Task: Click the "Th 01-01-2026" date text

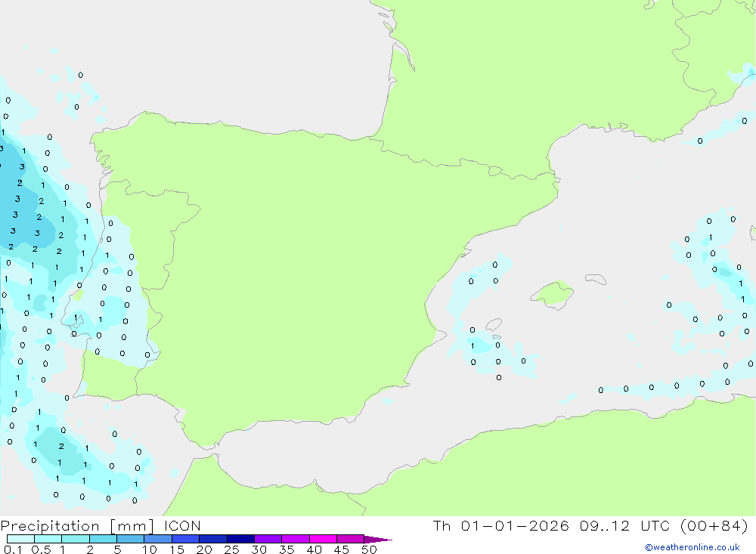Action: coord(501,526)
